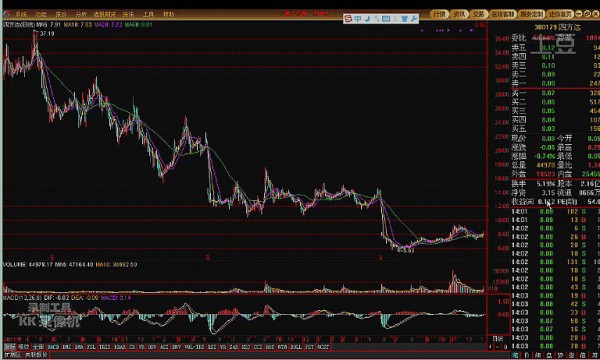Open the 系统 menu
600x360 pixels.
click(21, 14)
